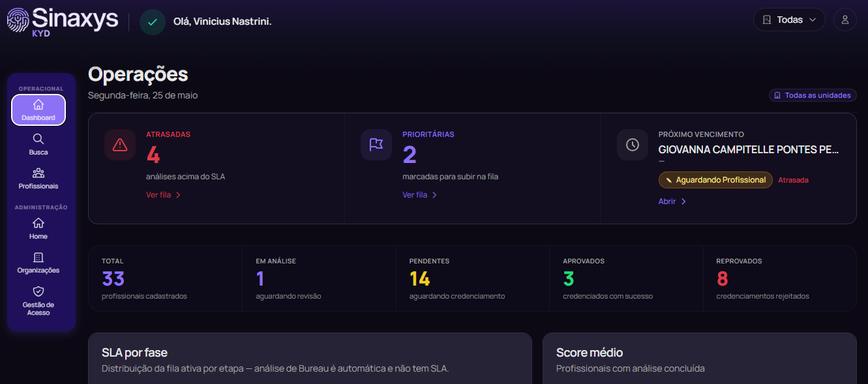This screenshot has height=384, width=868.
Task: Click the red Atrasada label
Action: tap(794, 180)
